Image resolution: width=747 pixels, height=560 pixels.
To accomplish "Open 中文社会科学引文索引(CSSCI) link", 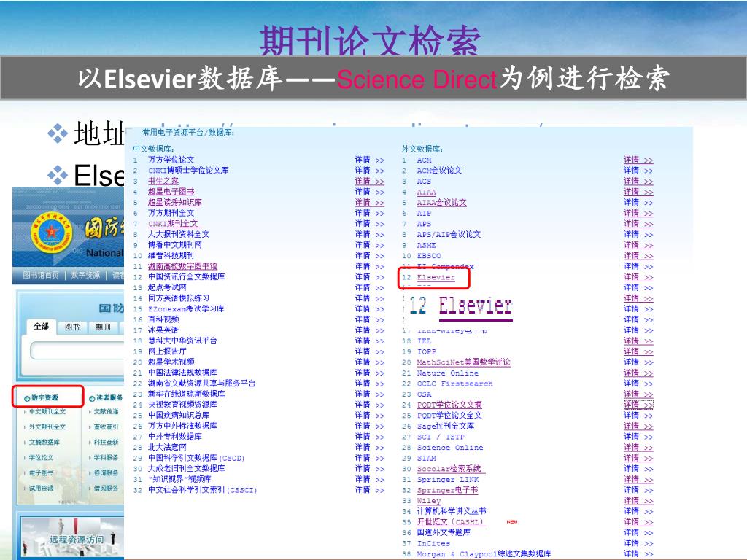I will coord(203,490).
